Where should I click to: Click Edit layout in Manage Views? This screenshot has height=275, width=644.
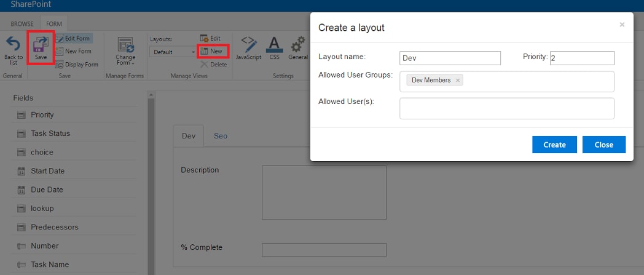[x=210, y=38]
